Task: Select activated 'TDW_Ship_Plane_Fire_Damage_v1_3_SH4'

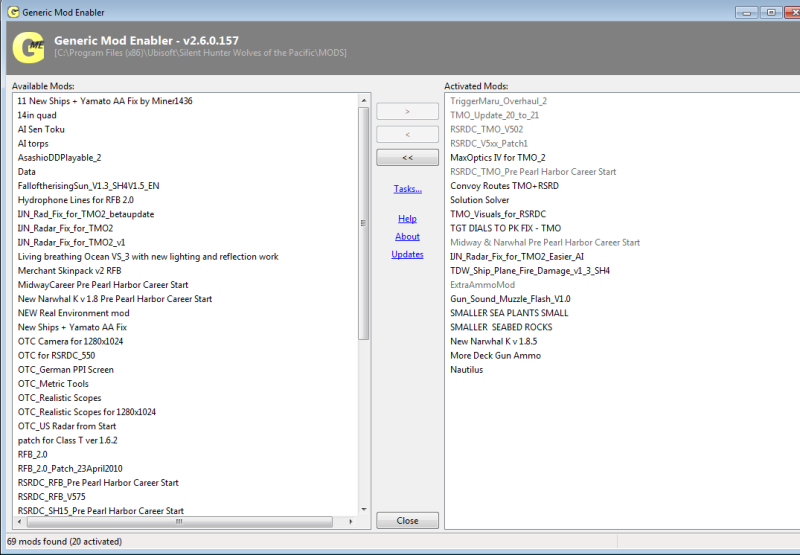Action: point(530,271)
